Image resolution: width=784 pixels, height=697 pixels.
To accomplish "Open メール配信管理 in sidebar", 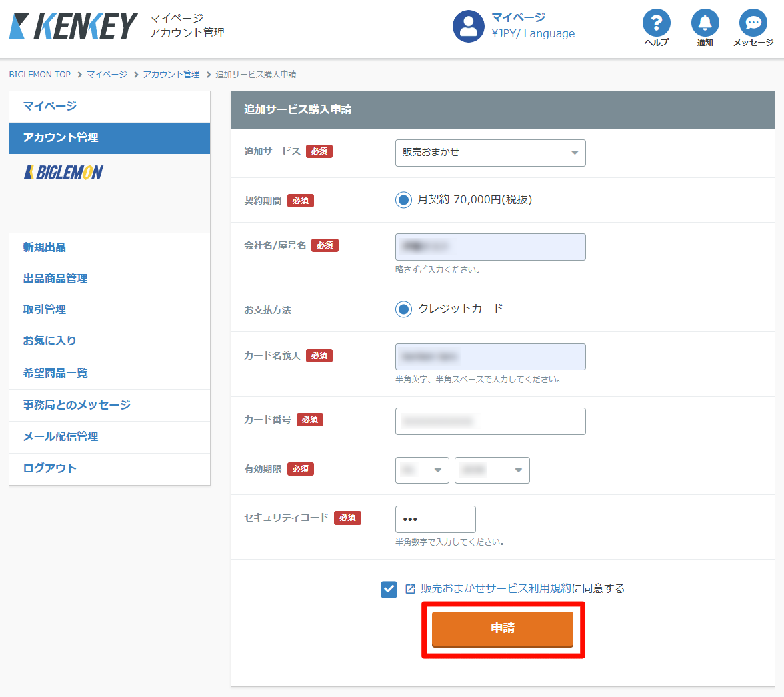I will click(x=109, y=437).
